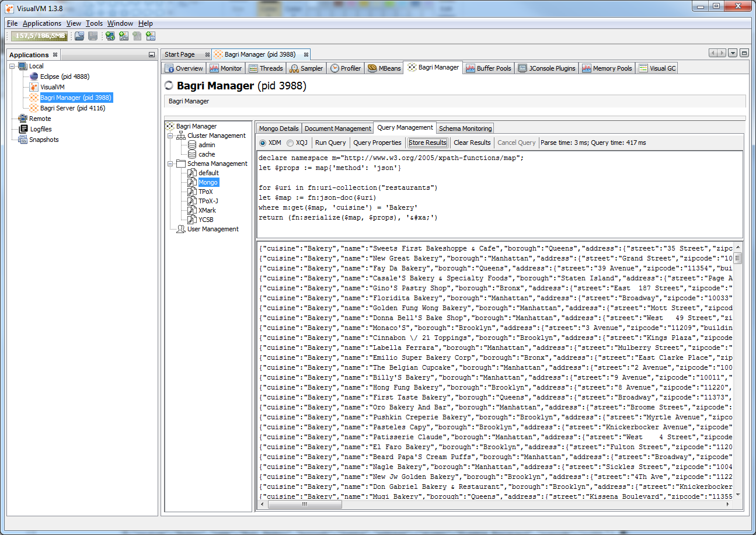
Task: Open the Window menu
Action: [120, 23]
